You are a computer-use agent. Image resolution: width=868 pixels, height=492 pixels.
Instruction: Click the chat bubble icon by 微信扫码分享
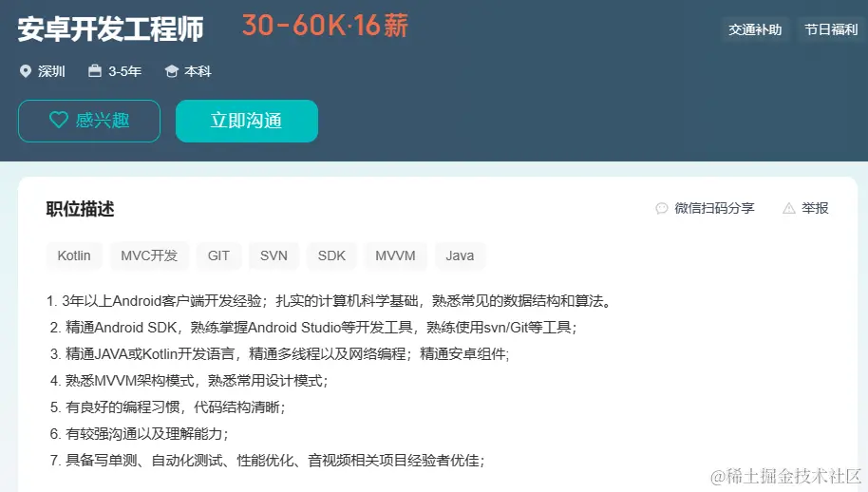pos(662,209)
